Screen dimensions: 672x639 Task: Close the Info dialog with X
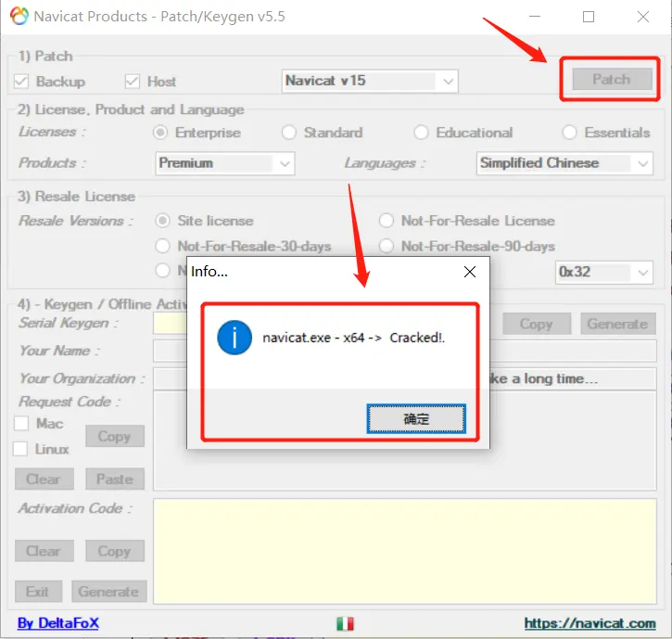470,272
